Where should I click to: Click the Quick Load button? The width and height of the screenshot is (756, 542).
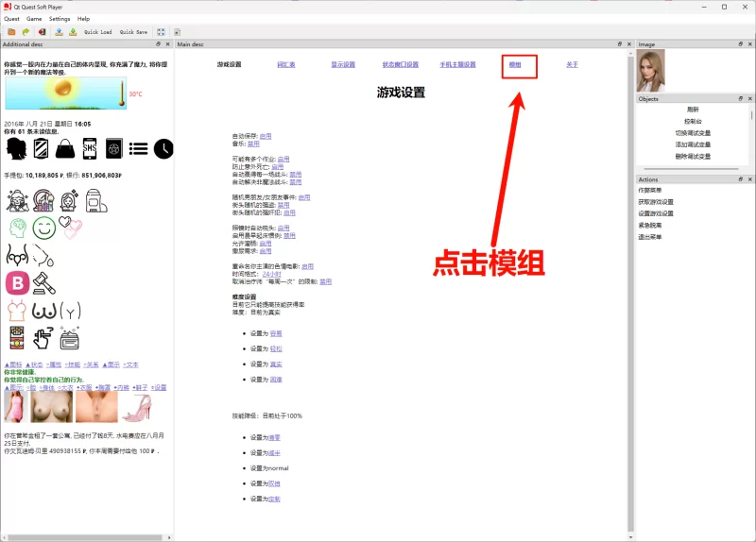pos(98,32)
